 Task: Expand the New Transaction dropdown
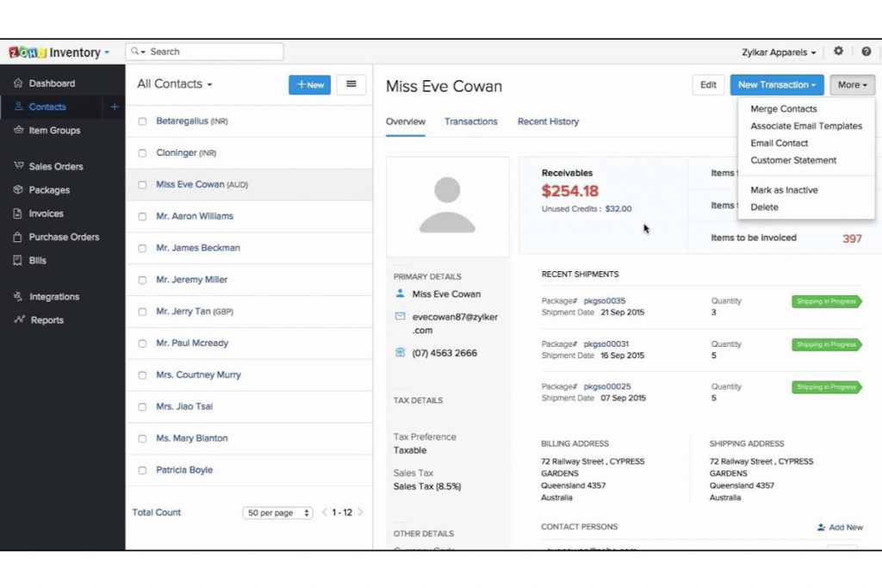[776, 84]
